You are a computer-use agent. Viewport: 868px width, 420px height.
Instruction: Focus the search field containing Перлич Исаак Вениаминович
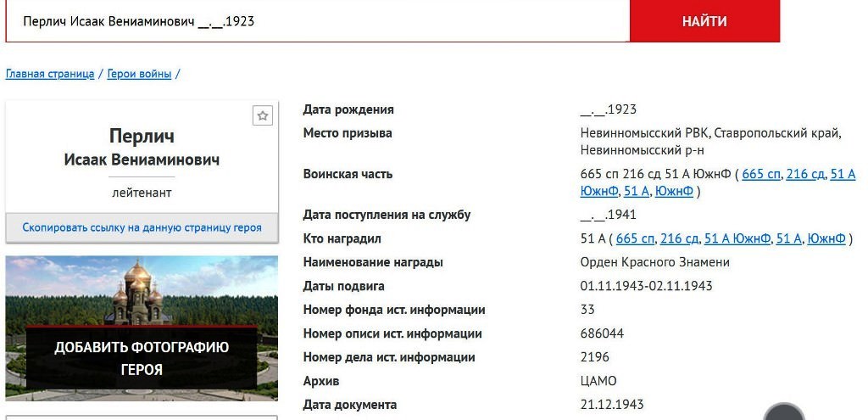tap(317, 21)
